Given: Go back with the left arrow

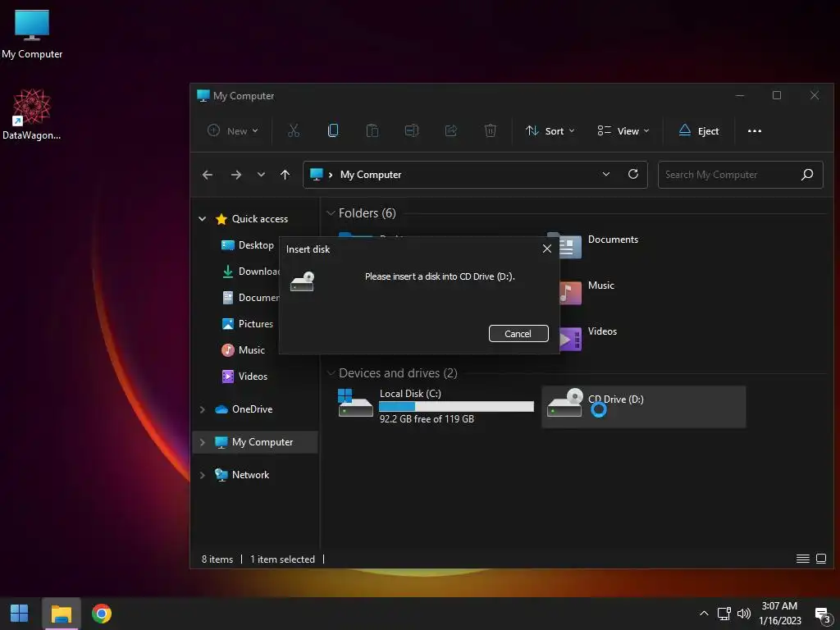Looking at the screenshot, I should pyautogui.click(x=208, y=175).
